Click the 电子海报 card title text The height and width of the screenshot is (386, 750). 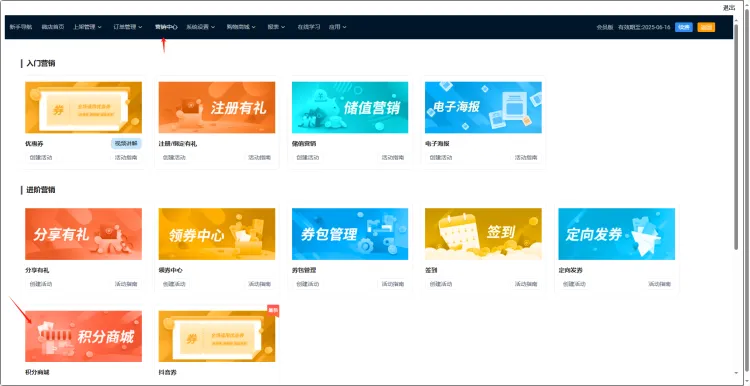coord(437,143)
